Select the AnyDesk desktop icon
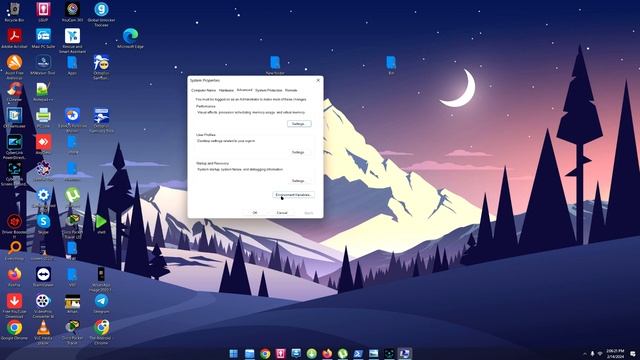Viewport: 640px width, 360px height. 43,144
